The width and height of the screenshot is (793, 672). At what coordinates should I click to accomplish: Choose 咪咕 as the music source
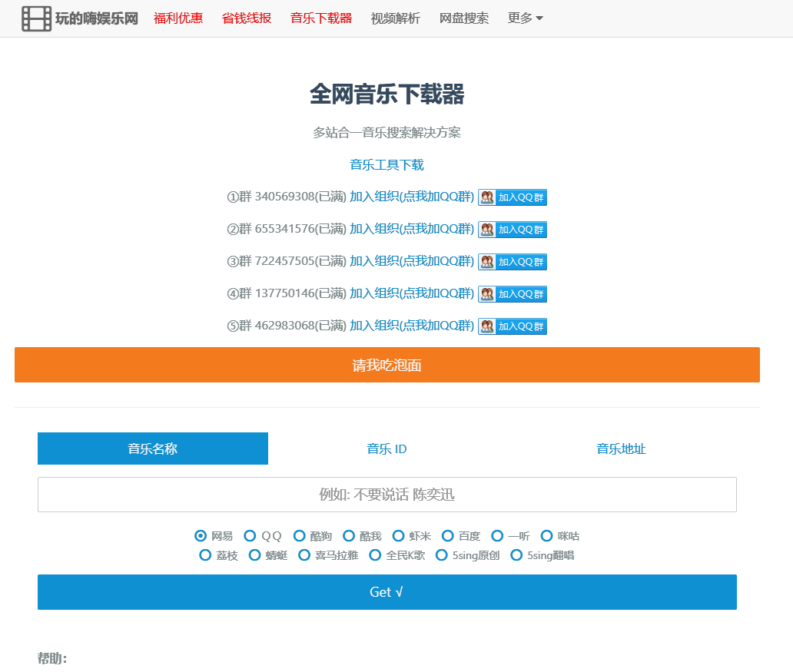point(547,536)
